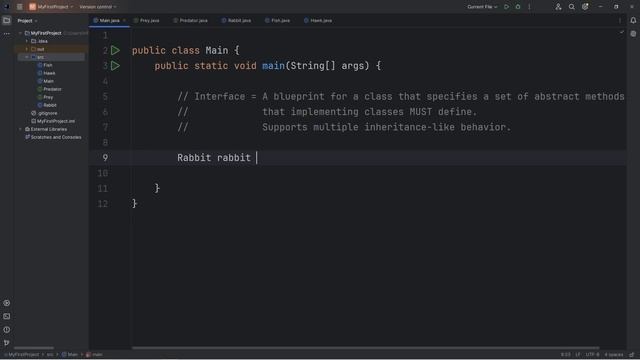Switch to Predator.java tab
The height and width of the screenshot is (360, 640).
click(191, 20)
